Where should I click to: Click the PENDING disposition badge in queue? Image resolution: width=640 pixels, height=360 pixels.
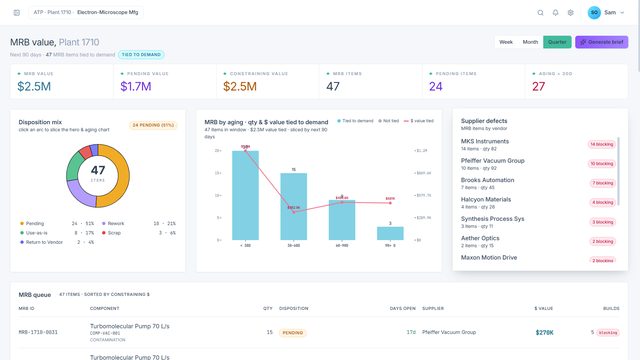click(x=293, y=333)
